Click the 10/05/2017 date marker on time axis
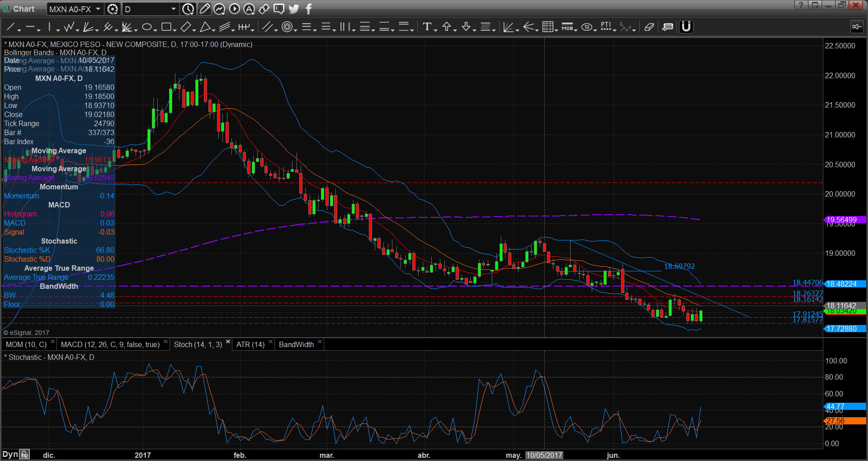 click(544, 455)
